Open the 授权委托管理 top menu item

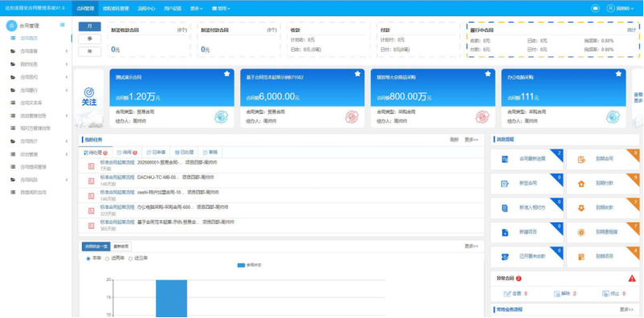(116, 8)
